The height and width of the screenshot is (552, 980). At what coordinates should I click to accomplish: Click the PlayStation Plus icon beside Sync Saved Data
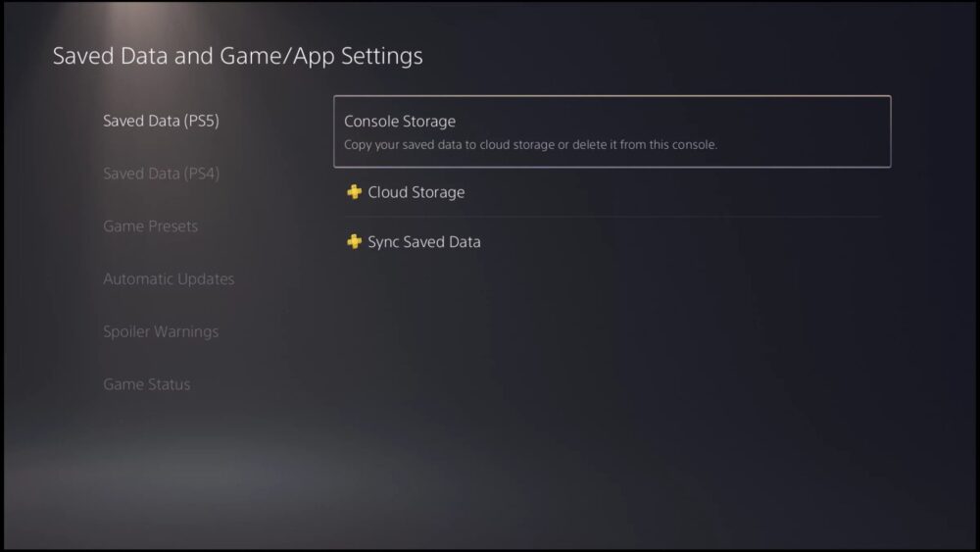pyautogui.click(x=355, y=241)
